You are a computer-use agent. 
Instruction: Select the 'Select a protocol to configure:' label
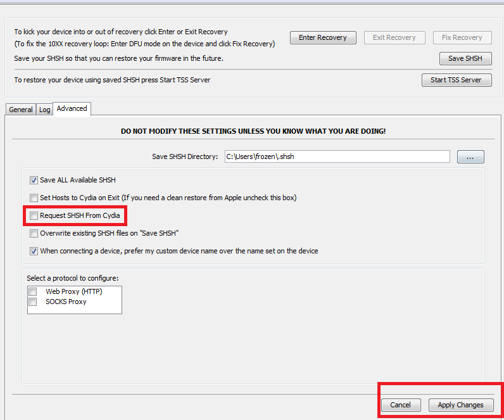pos(73,278)
